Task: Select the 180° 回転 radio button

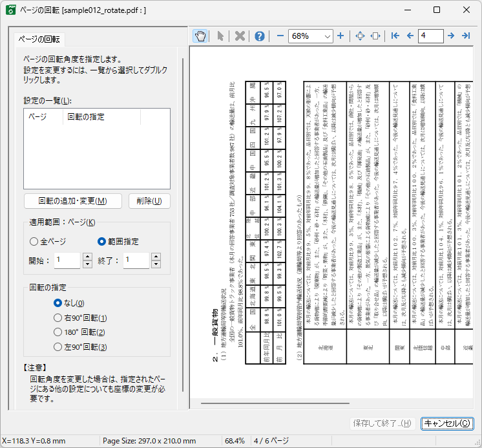Action: [x=58, y=332]
